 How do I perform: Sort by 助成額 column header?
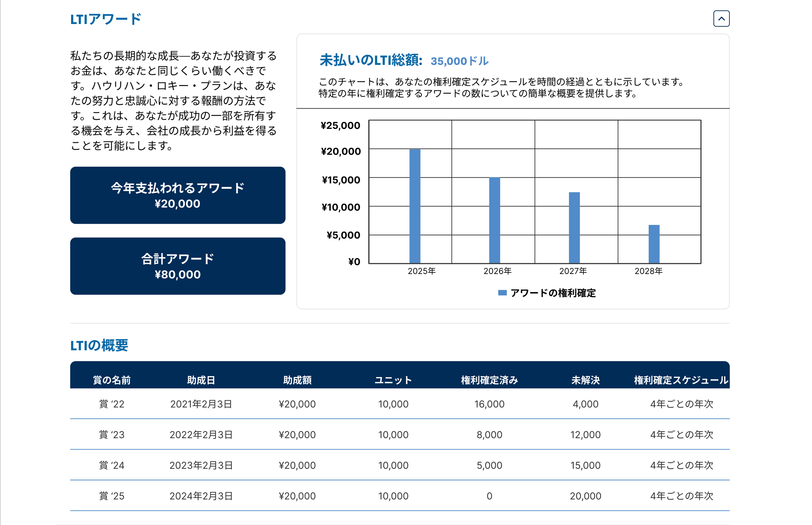click(x=298, y=380)
